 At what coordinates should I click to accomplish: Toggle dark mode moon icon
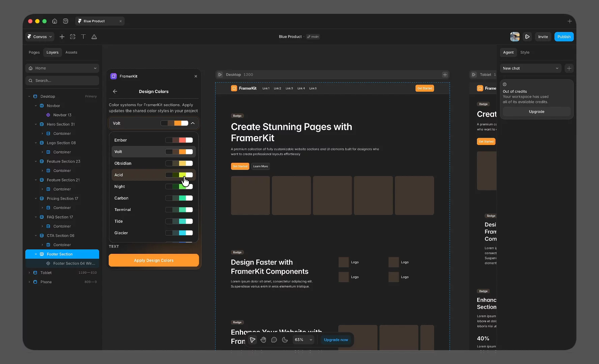[x=285, y=340]
